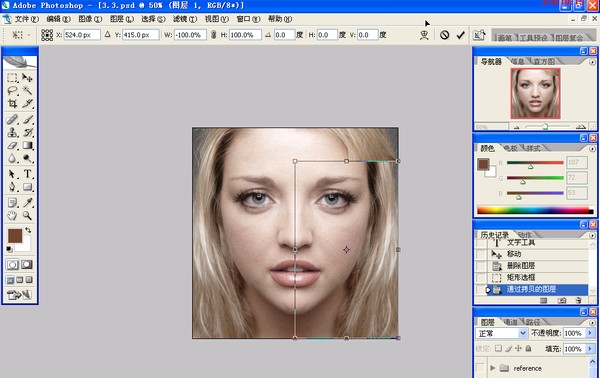The width and height of the screenshot is (600, 378).
Task: Open the Navigator palette flyout menu
Action: click(x=592, y=62)
